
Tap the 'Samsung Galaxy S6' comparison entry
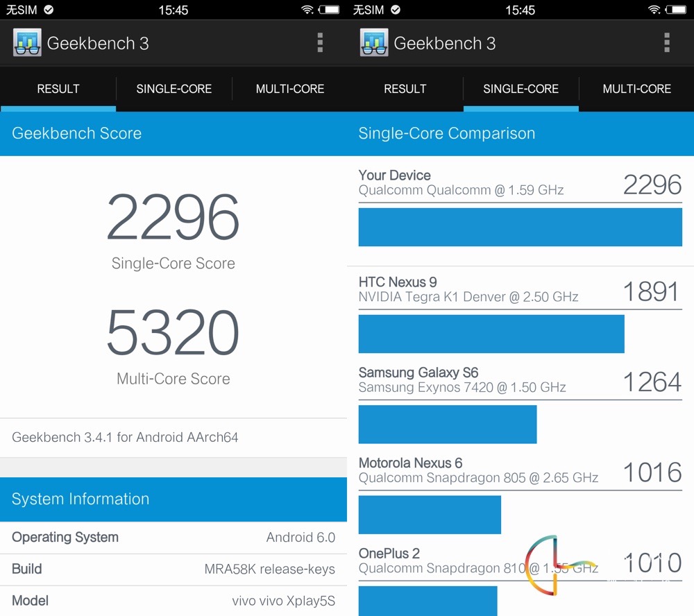click(418, 373)
